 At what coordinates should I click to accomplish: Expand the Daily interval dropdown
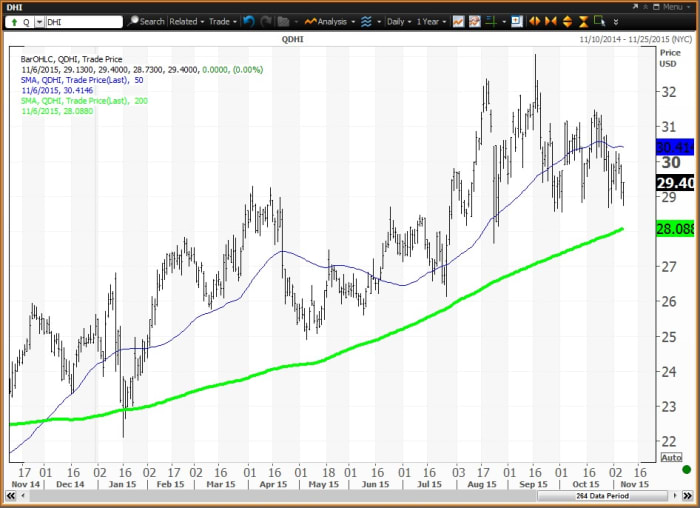point(399,21)
